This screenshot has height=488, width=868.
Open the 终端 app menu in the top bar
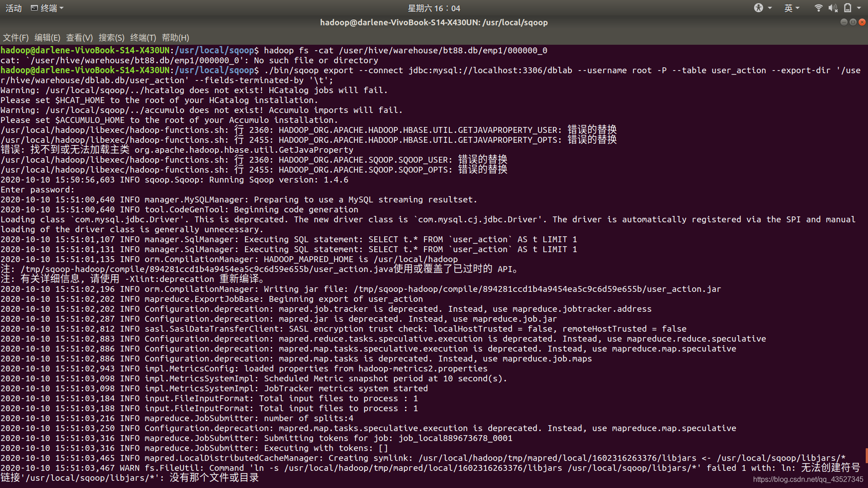[x=47, y=8]
